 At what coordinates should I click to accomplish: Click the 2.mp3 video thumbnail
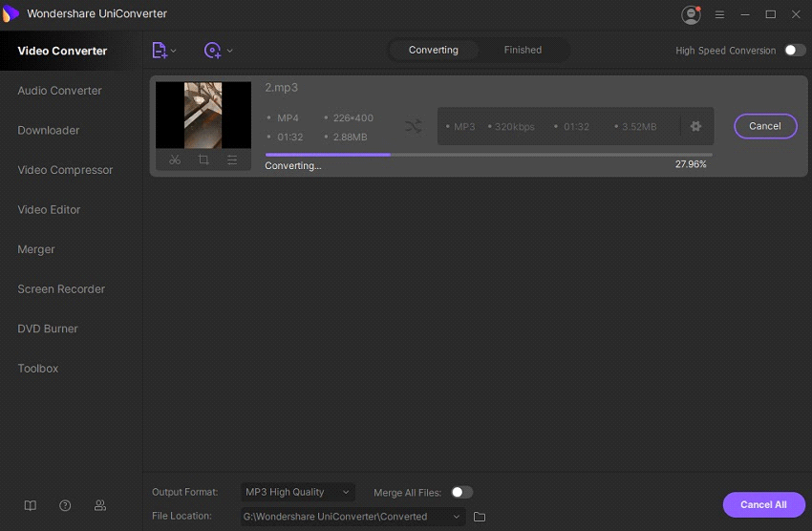(203, 115)
